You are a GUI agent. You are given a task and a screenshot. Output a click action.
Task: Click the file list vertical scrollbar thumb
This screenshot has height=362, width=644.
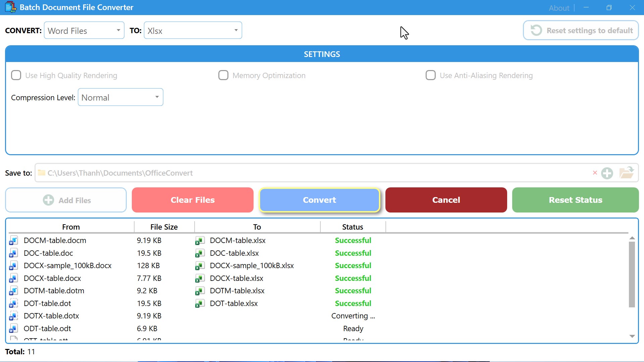coord(632,274)
